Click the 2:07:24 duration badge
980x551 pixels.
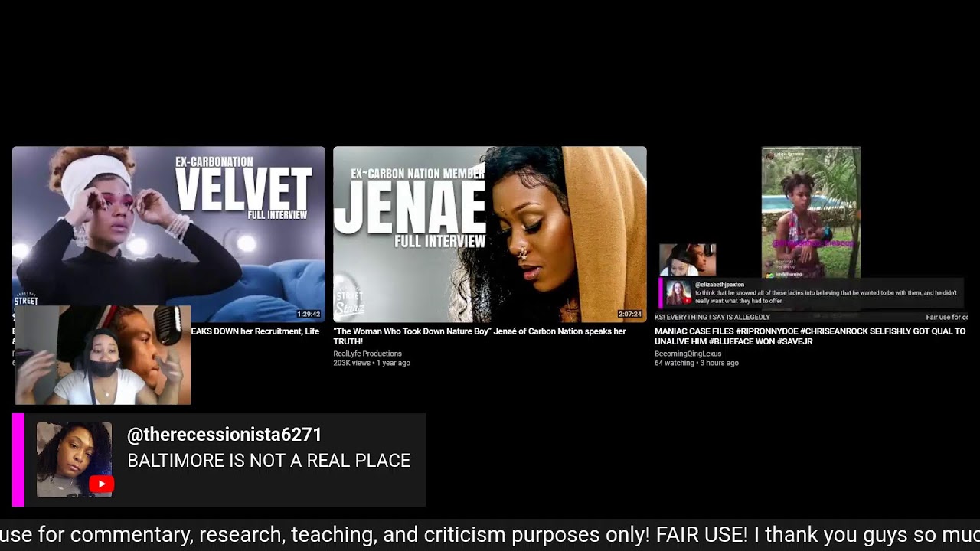[630, 315]
